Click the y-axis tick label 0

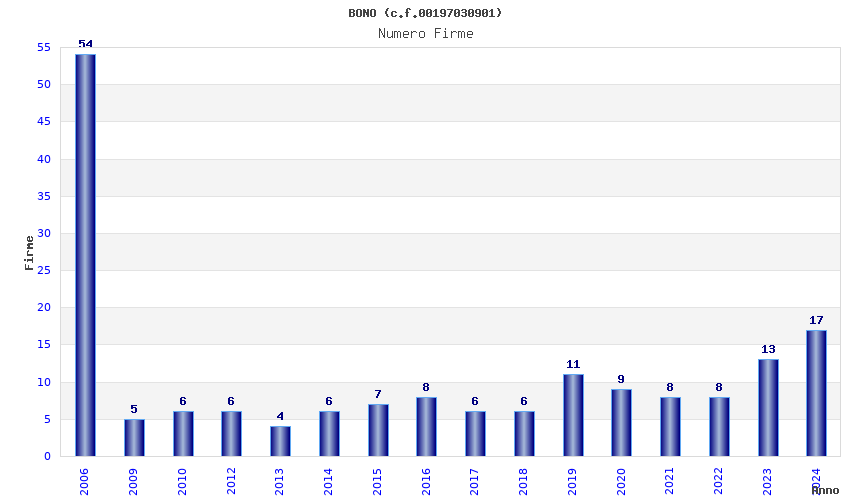click(48, 457)
